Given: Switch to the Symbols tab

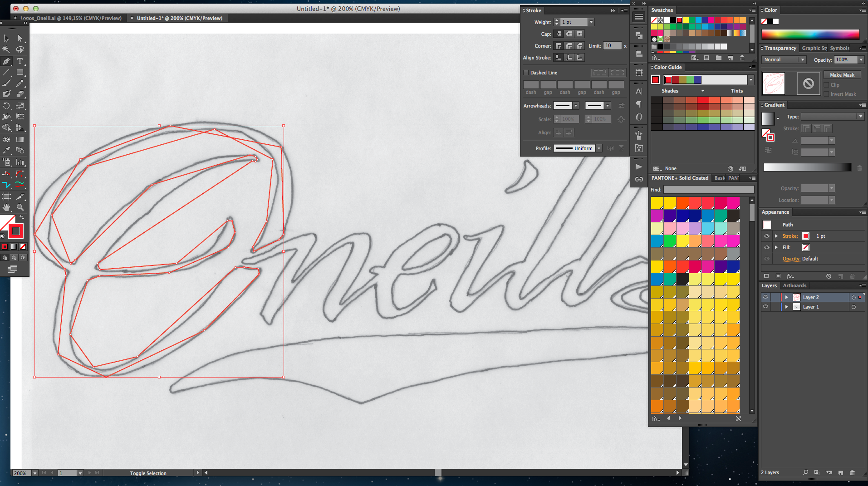Looking at the screenshot, I should 840,48.
